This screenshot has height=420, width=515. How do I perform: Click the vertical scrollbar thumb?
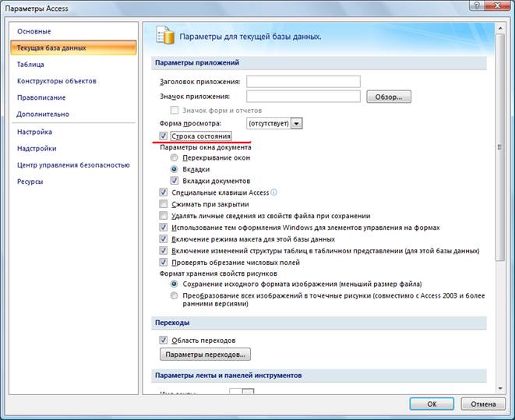click(x=500, y=147)
